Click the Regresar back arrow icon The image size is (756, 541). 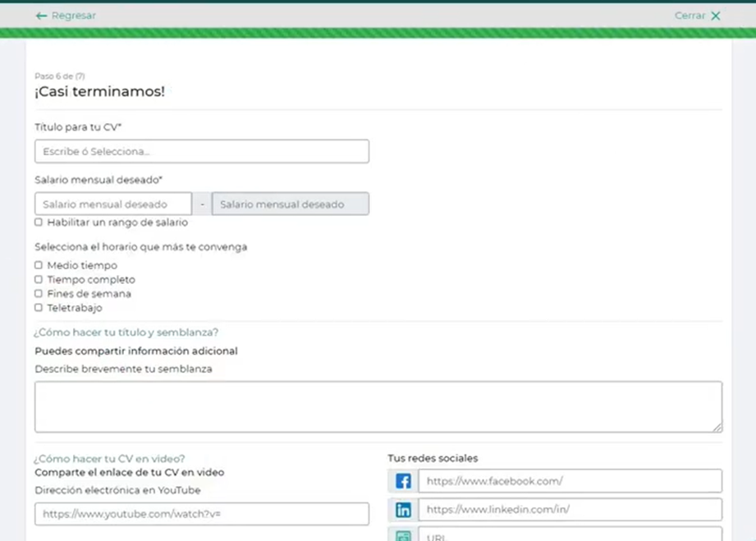41,16
